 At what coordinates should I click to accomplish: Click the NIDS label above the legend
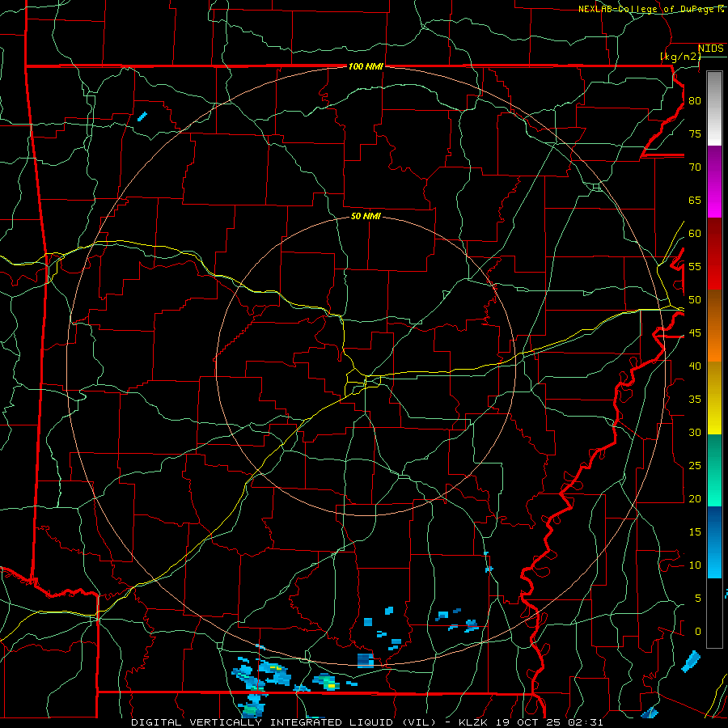tap(711, 49)
